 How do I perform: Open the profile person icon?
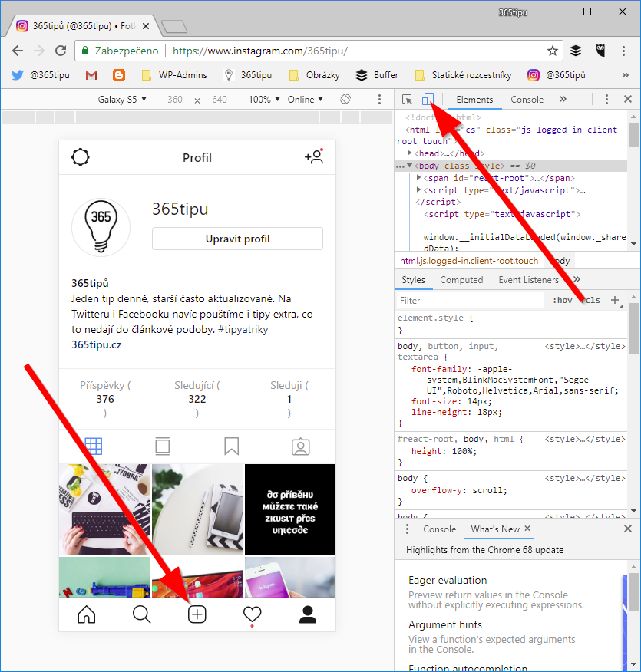307,614
